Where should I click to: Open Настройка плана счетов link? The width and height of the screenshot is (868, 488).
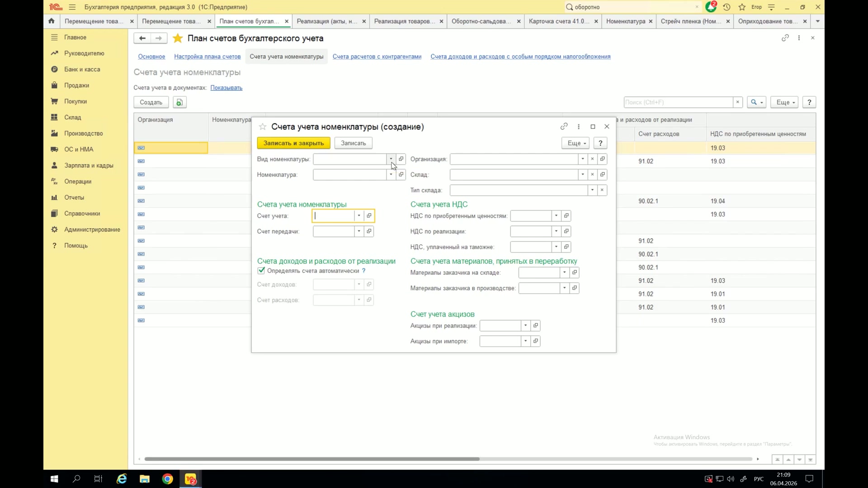[208, 56]
